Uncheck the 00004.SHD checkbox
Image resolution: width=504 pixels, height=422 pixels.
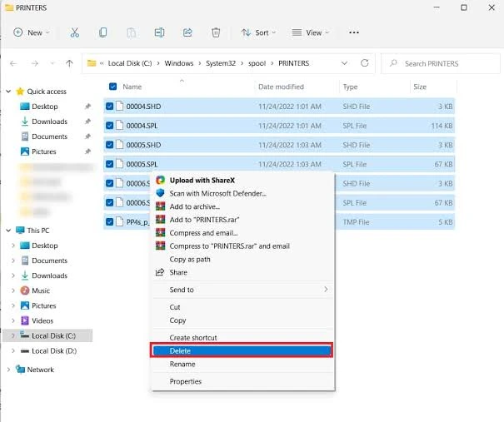point(110,106)
